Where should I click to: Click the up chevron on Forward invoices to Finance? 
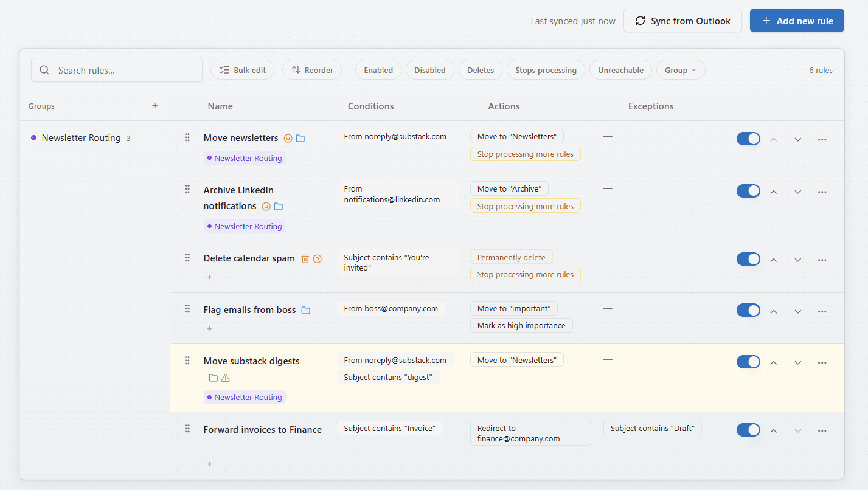pos(773,430)
